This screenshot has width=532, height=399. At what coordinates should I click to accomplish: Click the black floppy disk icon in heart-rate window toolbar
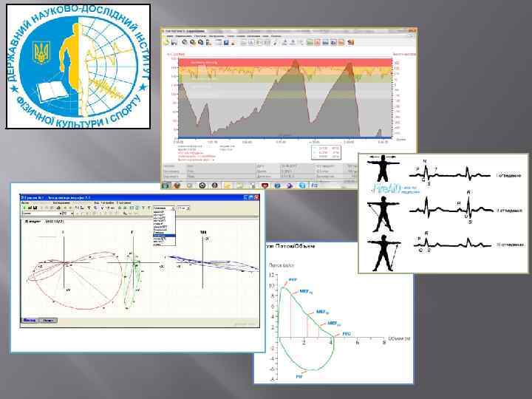point(174,42)
